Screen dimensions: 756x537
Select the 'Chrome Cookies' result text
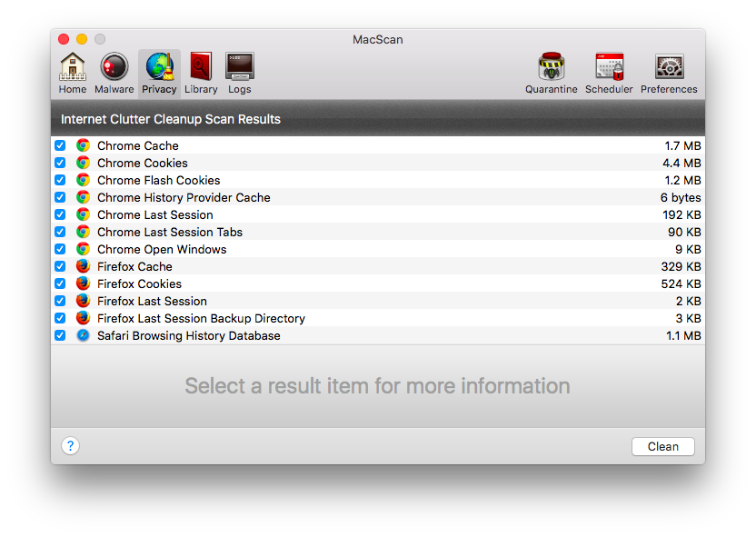point(143,163)
